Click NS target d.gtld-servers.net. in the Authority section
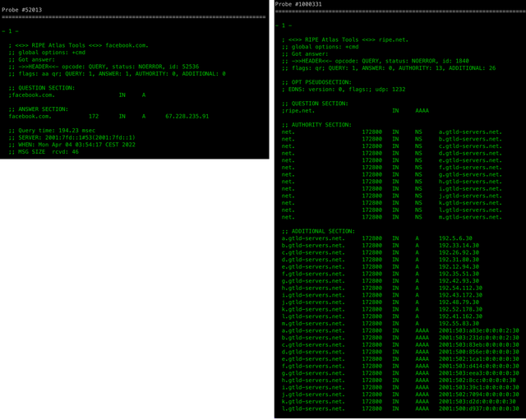 tap(470, 153)
